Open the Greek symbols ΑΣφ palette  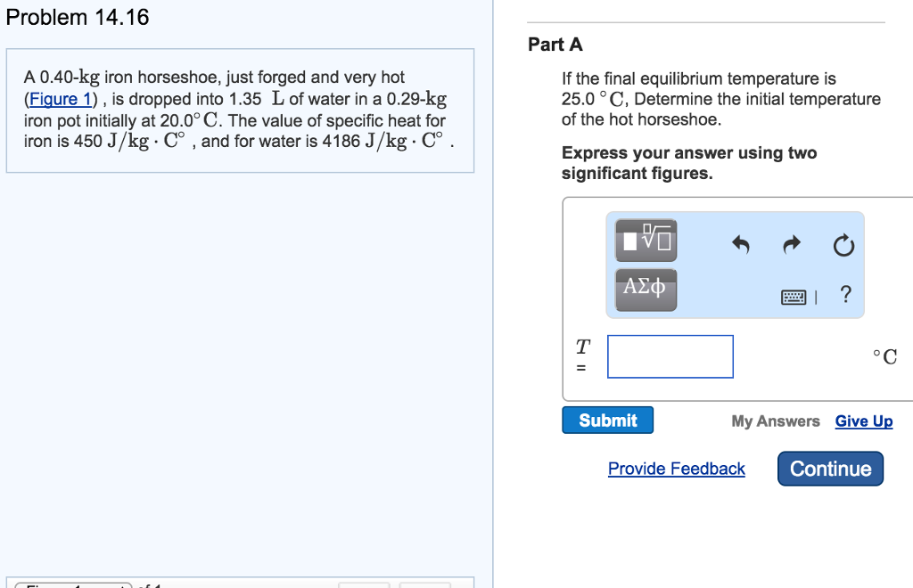coord(646,289)
